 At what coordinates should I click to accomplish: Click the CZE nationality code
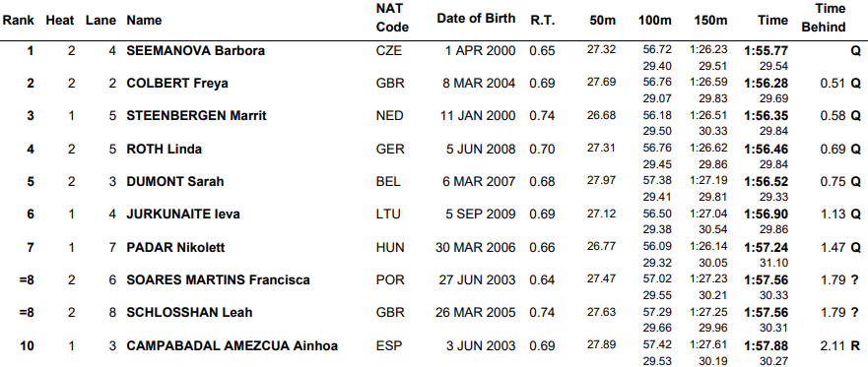(388, 51)
